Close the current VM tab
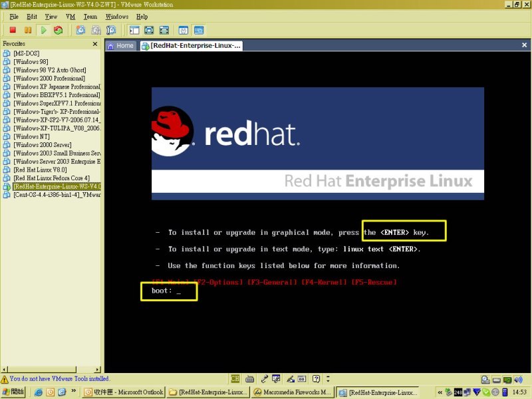 pyautogui.click(x=524, y=45)
